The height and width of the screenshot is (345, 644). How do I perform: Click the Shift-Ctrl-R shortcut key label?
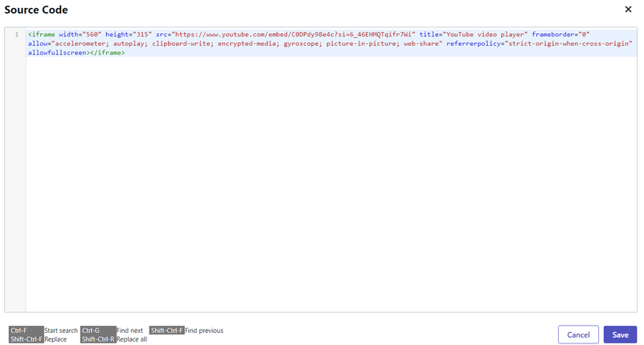98,339
